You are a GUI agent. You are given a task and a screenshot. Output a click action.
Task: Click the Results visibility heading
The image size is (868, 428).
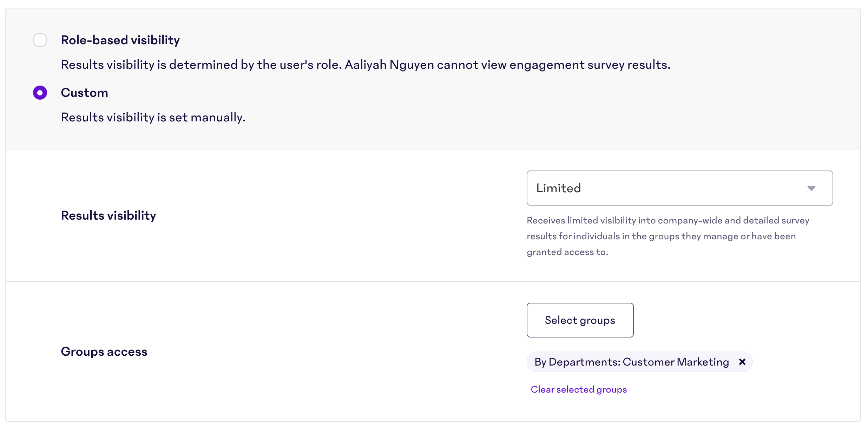(108, 215)
